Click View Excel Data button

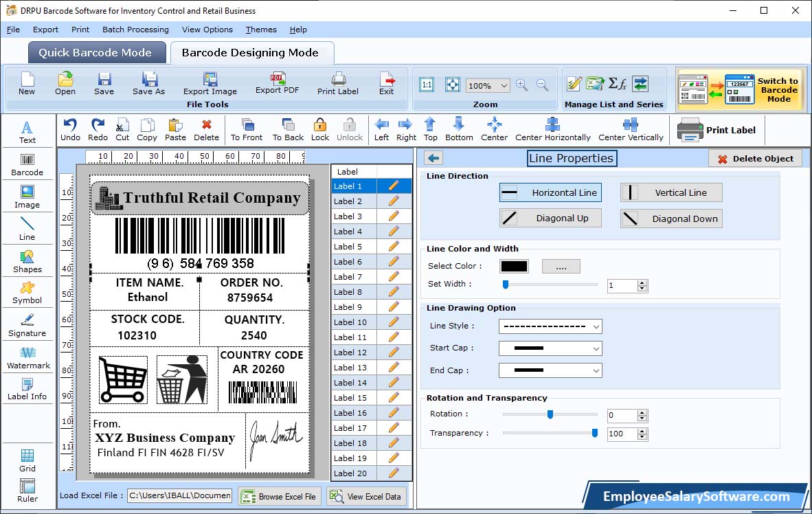[366, 496]
